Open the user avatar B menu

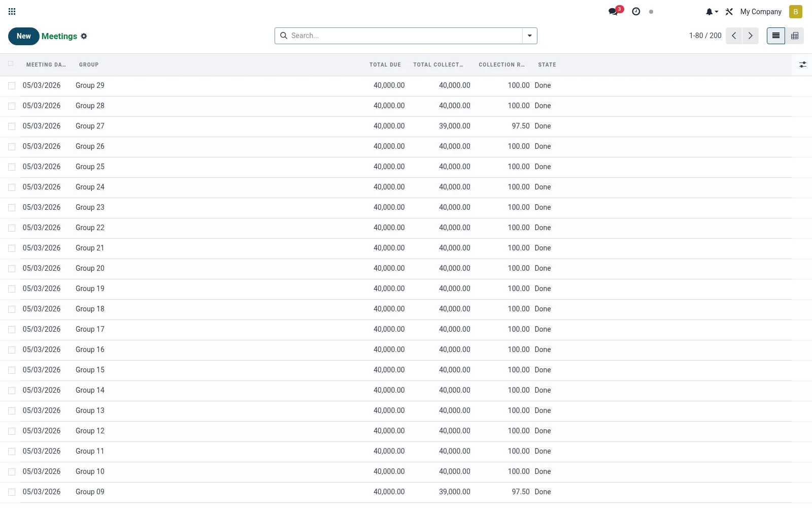(796, 12)
